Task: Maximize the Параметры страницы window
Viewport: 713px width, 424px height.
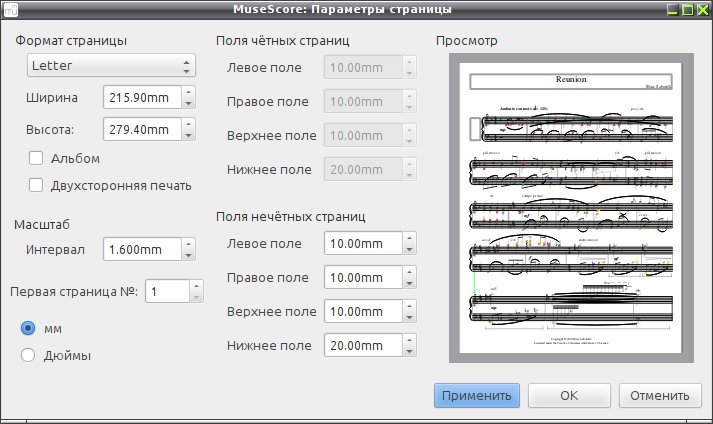Action: 688,10
